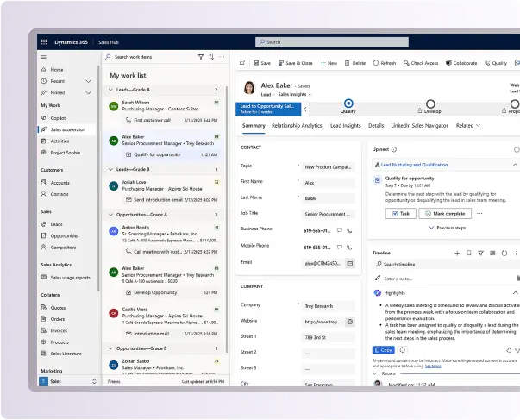Click the globe icon beside Website field
520x420 pixels.
point(350,321)
